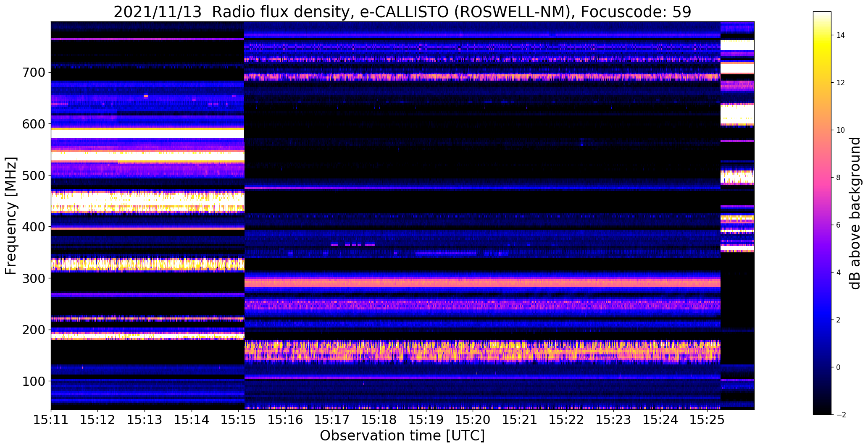Pick the 300 frequency tick label
This screenshot has width=868, height=448.
tap(33, 278)
